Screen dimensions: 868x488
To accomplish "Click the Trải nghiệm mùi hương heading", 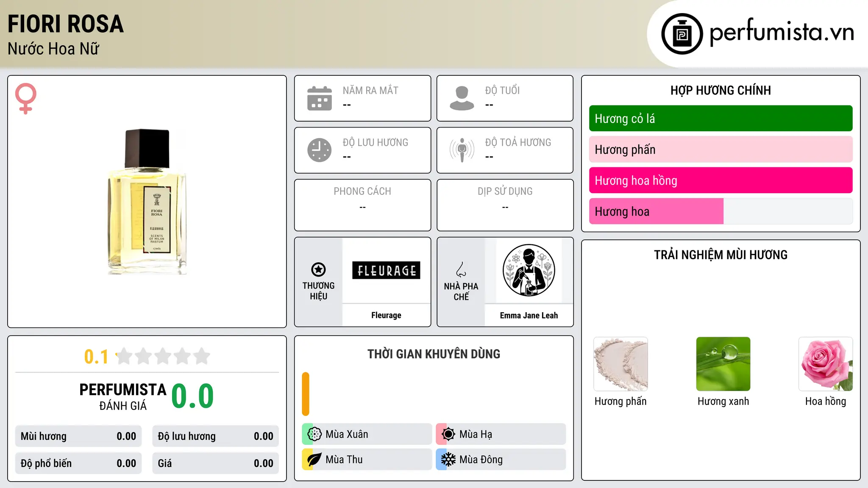I will click(x=721, y=255).
